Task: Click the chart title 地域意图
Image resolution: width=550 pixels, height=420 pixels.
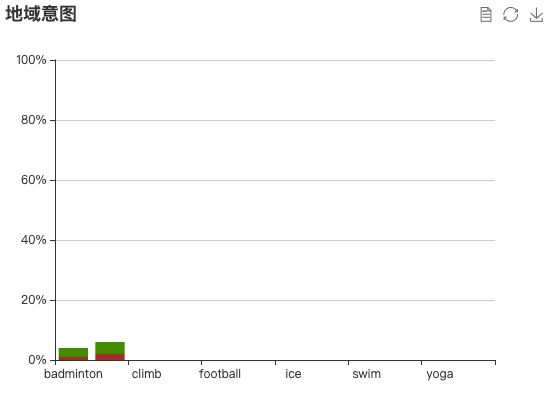Action: click(41, 14)
